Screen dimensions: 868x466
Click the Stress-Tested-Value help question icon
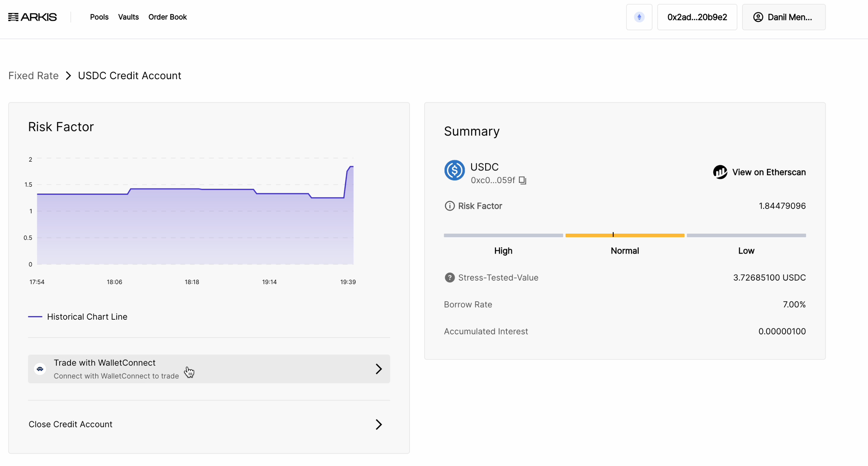pos(450,277)
